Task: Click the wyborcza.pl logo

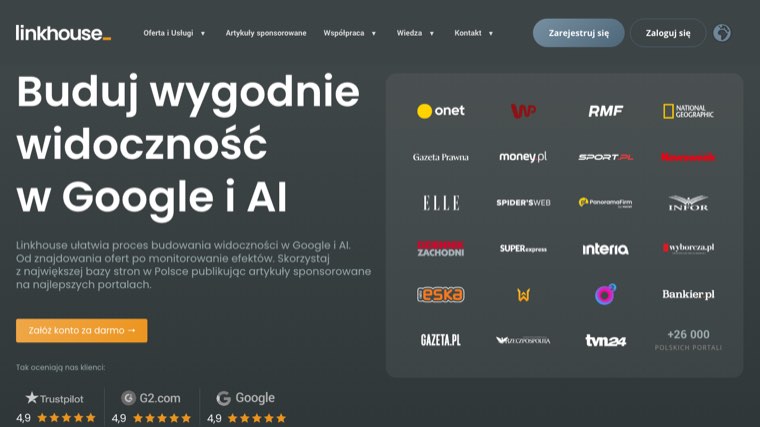Action: 688,248
